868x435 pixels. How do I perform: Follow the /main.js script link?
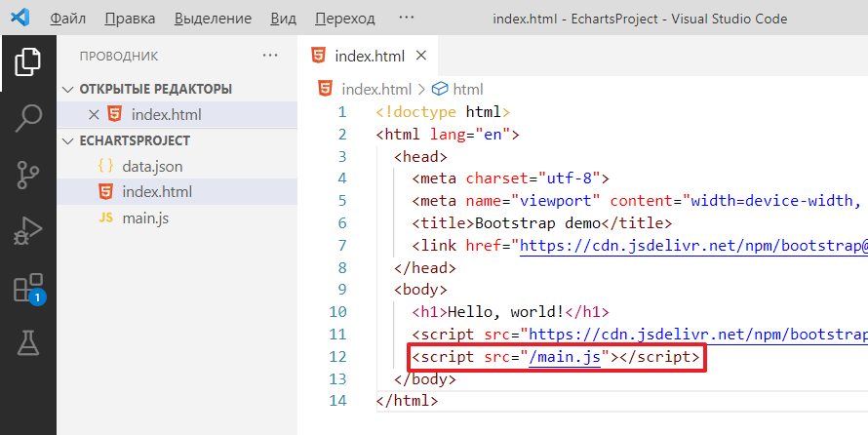click(566, 357)
